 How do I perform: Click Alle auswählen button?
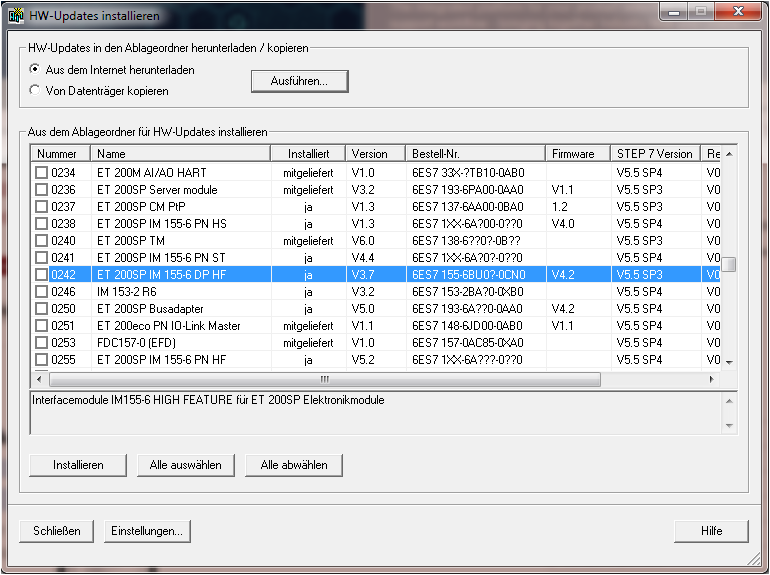pyautogui.click(x=186, y=465)
